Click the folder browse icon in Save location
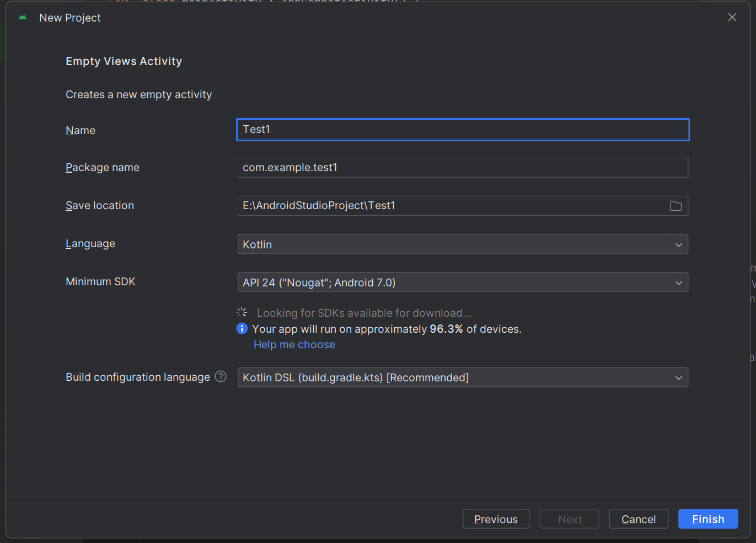The width and height of the screenshot is (756, 543). coord(675,206)
